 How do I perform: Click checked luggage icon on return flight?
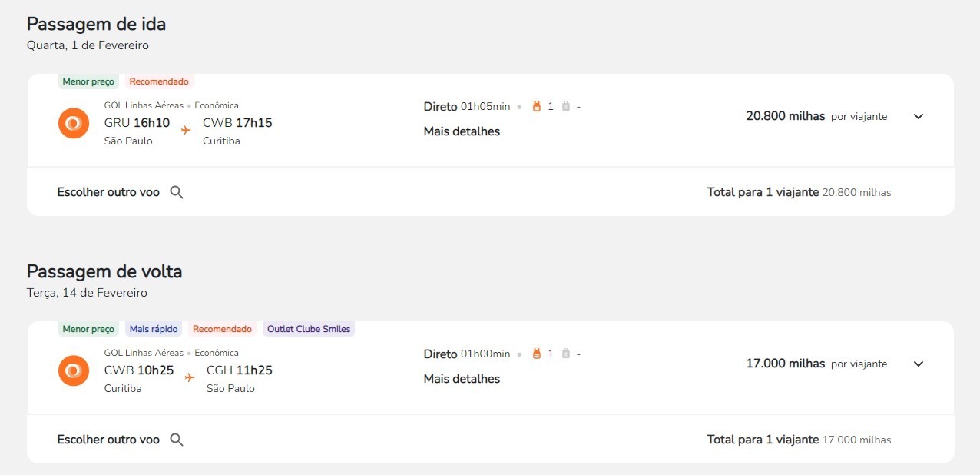[x=566, y=354]
